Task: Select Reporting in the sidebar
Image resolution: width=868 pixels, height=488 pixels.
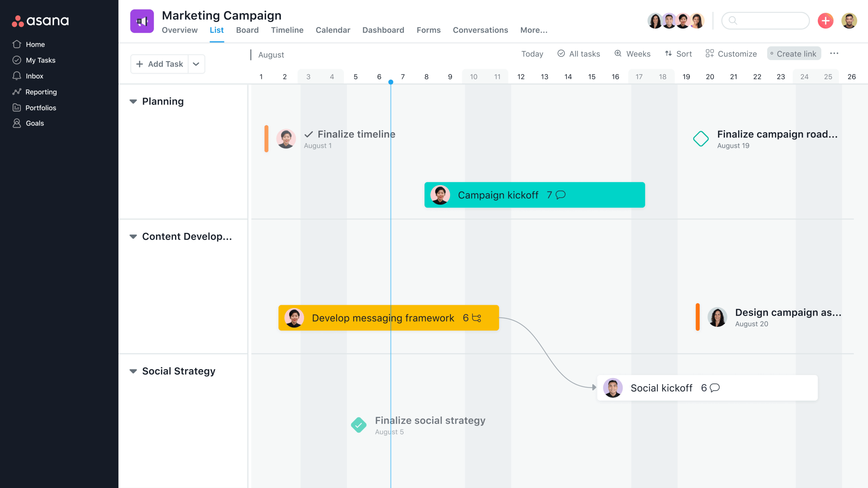Action: point(41,92)
